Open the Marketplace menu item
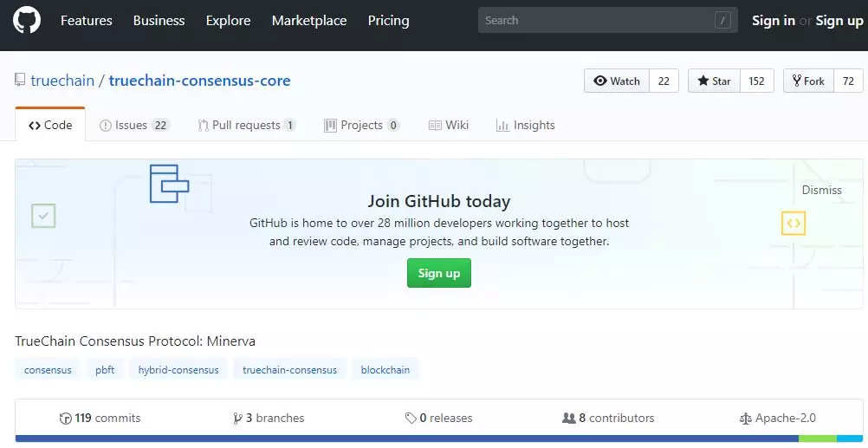Viewport: 868px width, 448px height. [309, 21]
